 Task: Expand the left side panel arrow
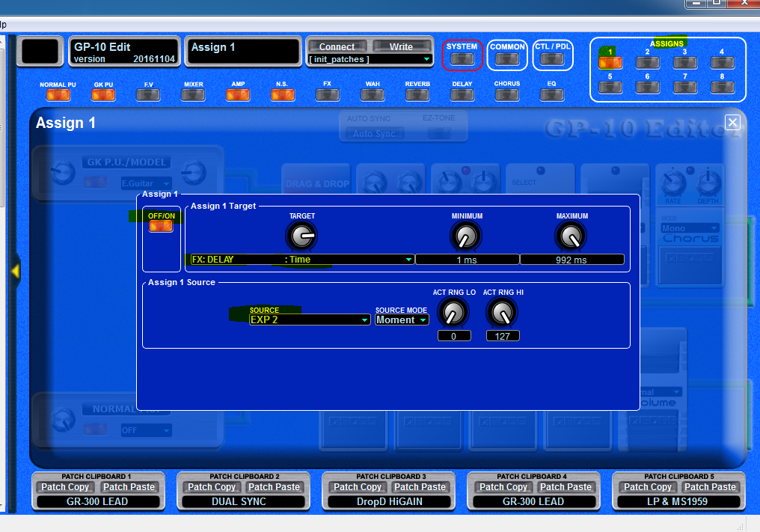pyautogui.click(x=16, y=271)
